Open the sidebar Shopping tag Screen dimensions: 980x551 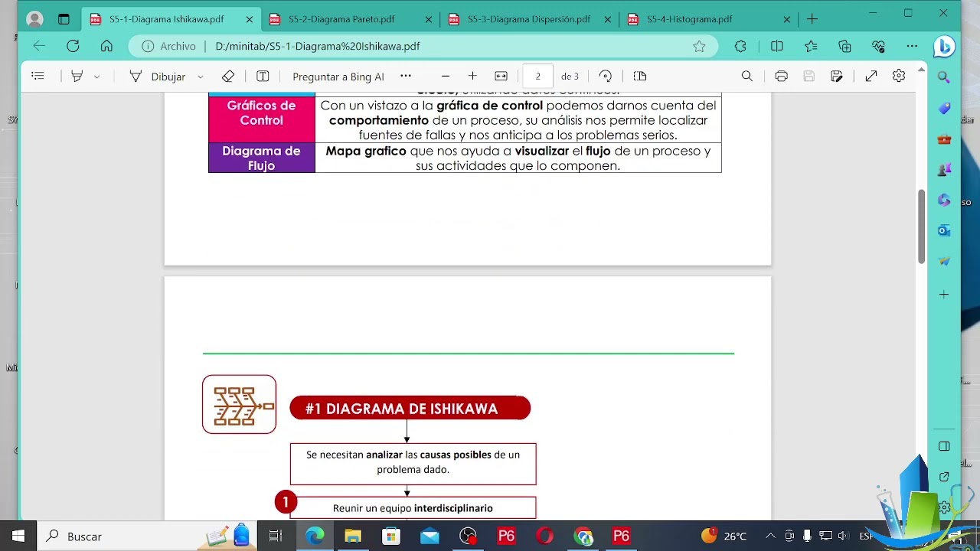pyautogui.click(x=944, y=108)
